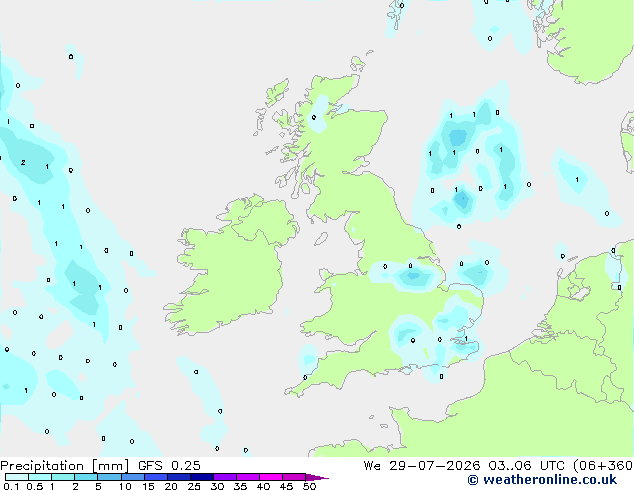Click the '25' legend scale label

194,486
